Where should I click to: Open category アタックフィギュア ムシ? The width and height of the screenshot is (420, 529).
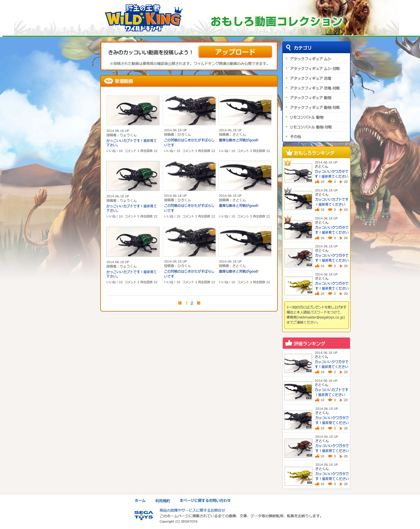310,59
